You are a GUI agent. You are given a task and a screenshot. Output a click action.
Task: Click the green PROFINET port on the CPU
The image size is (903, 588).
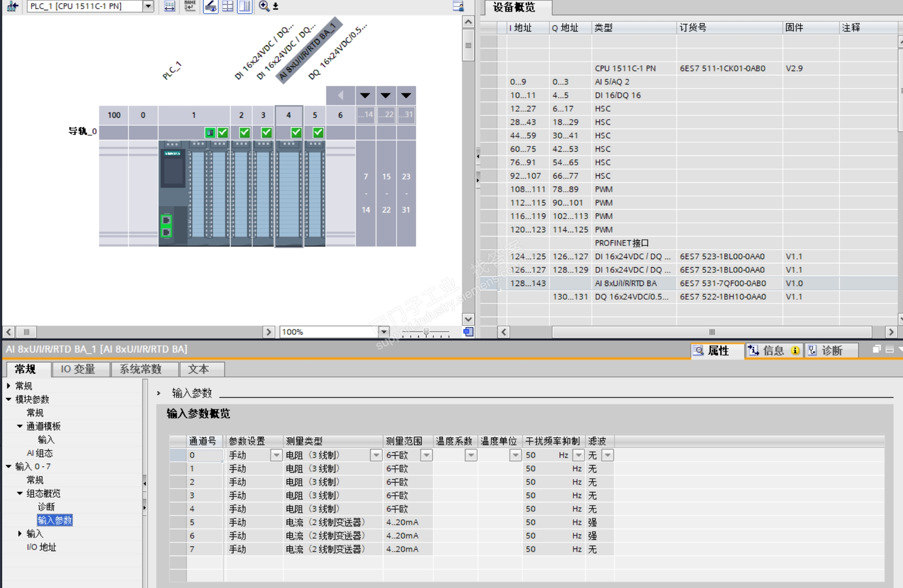tap(166, 226)
